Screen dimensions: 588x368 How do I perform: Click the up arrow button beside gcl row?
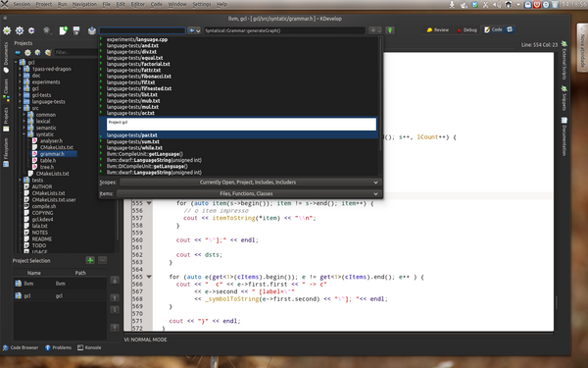point(115,297)
